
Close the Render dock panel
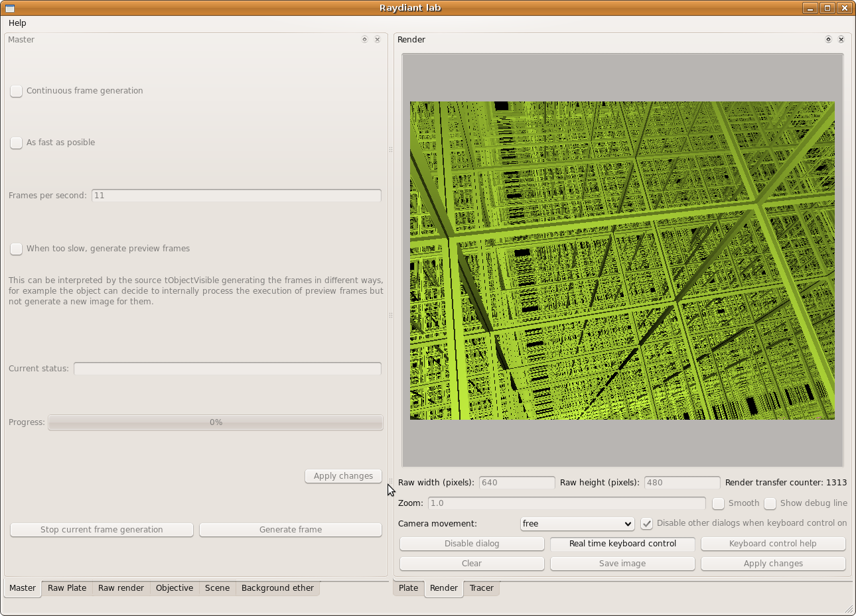pyautogui.click(x=841, y=40)
